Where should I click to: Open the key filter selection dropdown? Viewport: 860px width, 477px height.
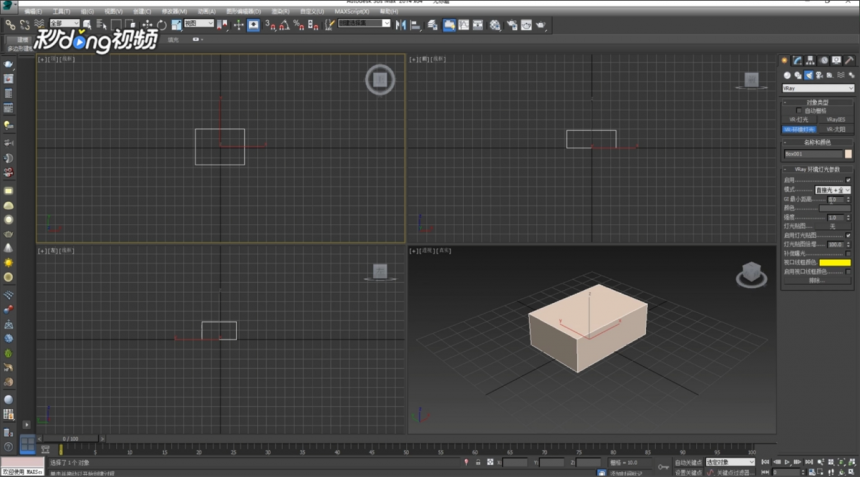tap(730, 462)
